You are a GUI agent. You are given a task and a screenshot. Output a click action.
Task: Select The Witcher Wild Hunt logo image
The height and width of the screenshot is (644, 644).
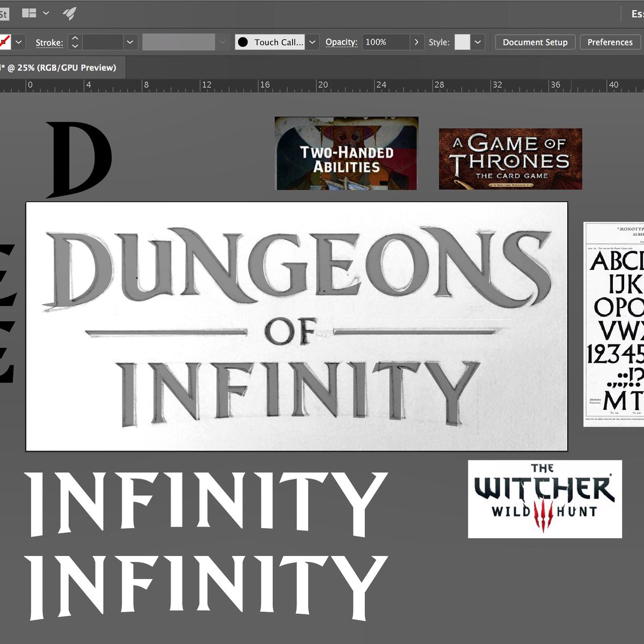click(x=545, y=499)
